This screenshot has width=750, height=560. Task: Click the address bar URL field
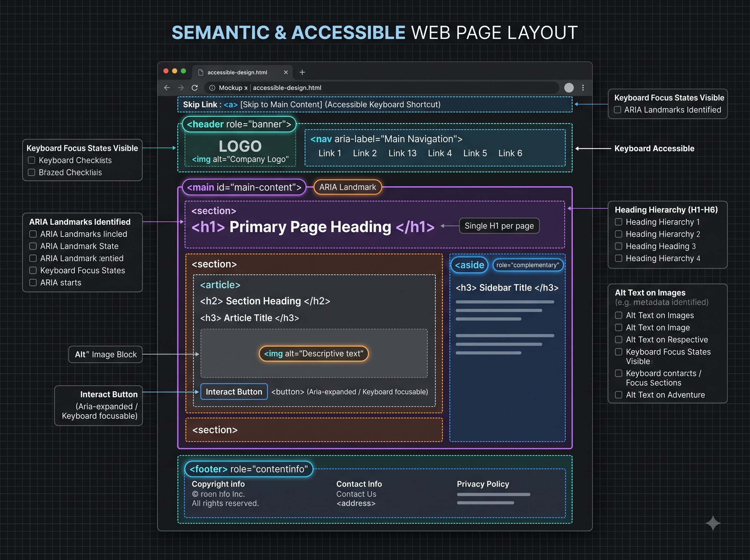[x=381, y=88]
